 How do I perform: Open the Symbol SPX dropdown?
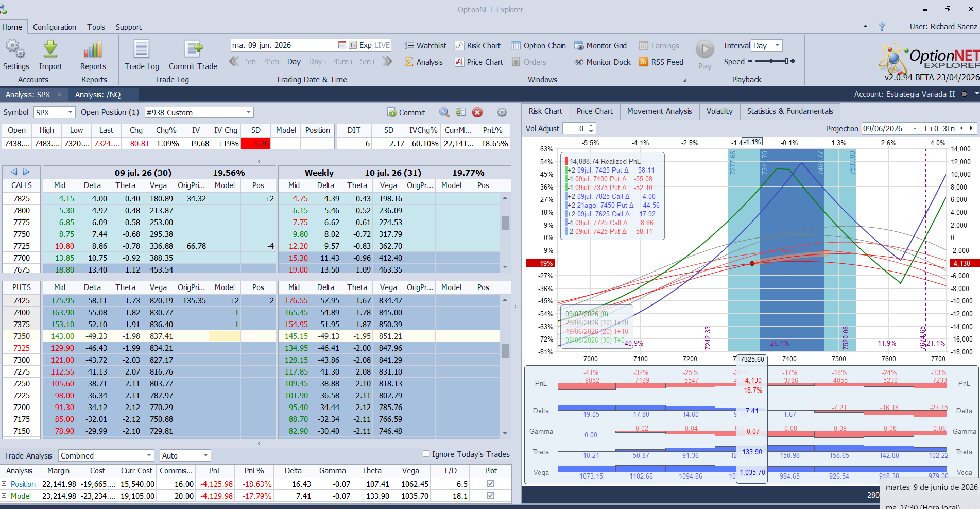tap(70, 112)
